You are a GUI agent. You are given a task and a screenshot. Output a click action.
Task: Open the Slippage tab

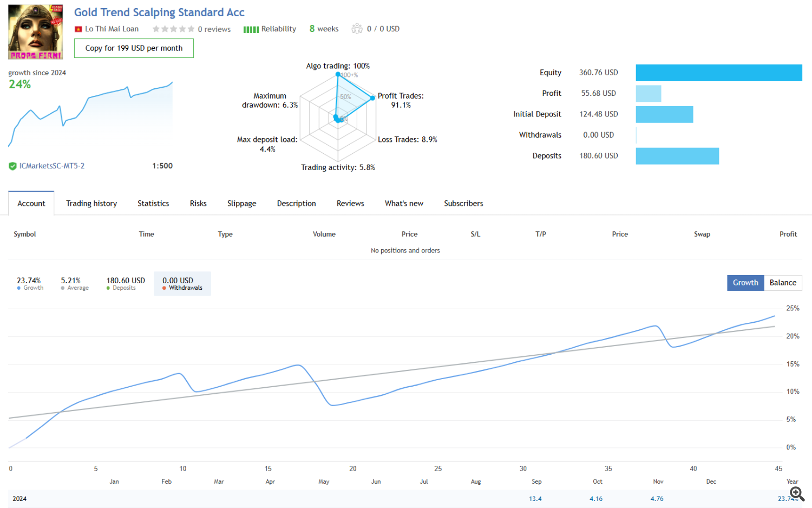pyautogui.click(x=241, y=204)
